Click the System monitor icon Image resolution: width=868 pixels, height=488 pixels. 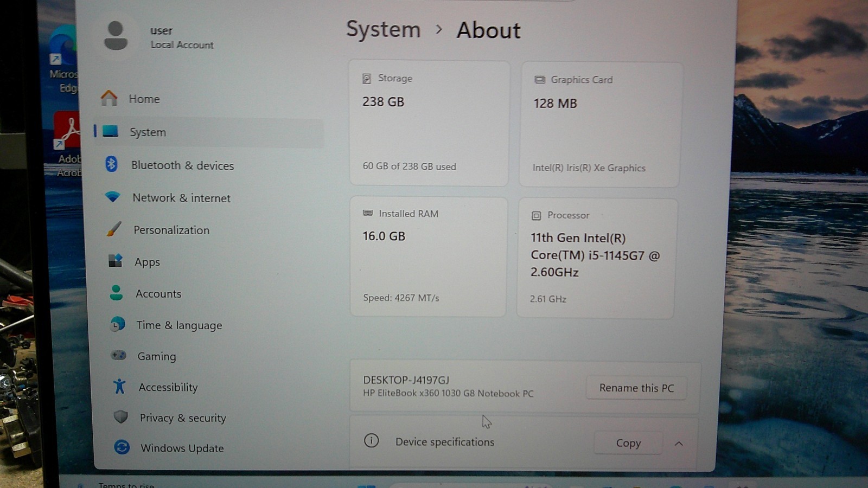click(110, 131)
